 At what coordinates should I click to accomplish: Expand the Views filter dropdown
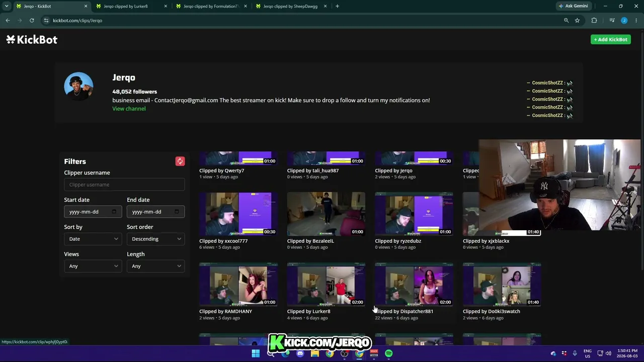point(93,266)
